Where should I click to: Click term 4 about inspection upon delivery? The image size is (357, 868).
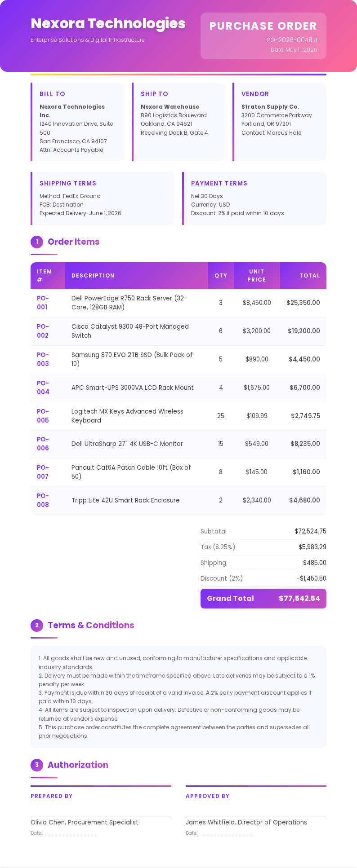tap(169, 714)
